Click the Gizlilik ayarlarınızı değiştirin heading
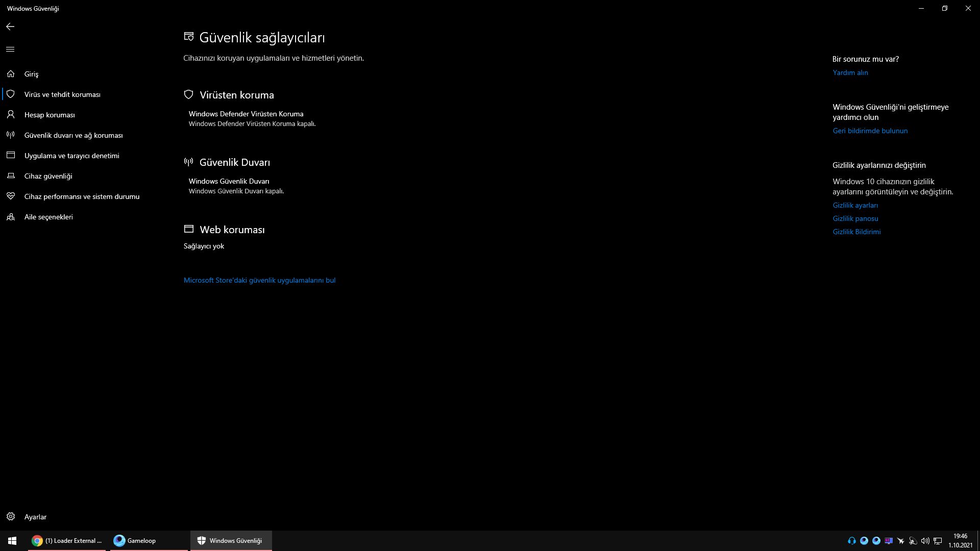The height and width of the screenshot is (551, 980). (x=879, y=165)
